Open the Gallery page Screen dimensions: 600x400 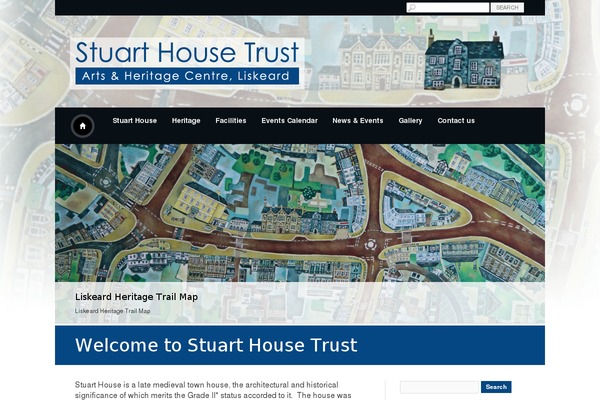pyautogui.click(x=410, y=121)
